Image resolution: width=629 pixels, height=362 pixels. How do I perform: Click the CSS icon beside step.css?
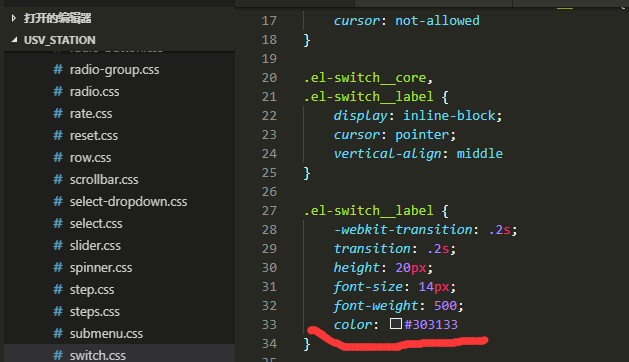coord(58,289)
